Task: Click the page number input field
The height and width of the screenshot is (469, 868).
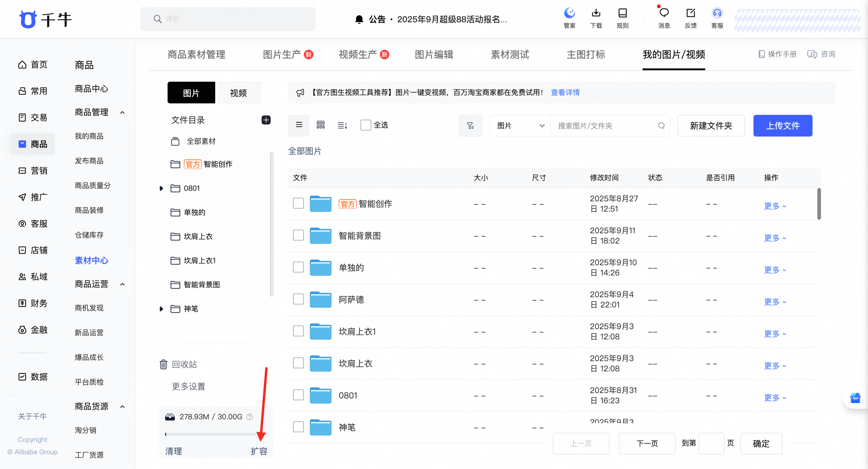Action: click(x=711, y=443)
